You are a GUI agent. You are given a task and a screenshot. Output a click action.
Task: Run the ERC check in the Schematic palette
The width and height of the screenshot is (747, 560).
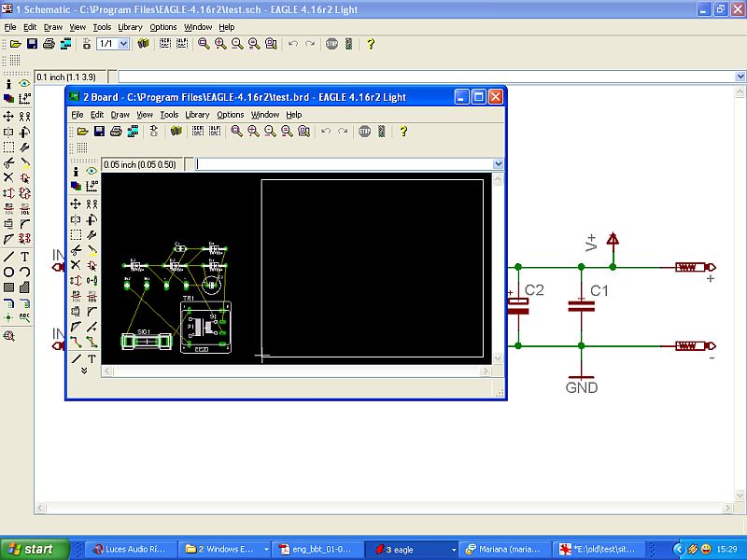(x=8, y=336)
